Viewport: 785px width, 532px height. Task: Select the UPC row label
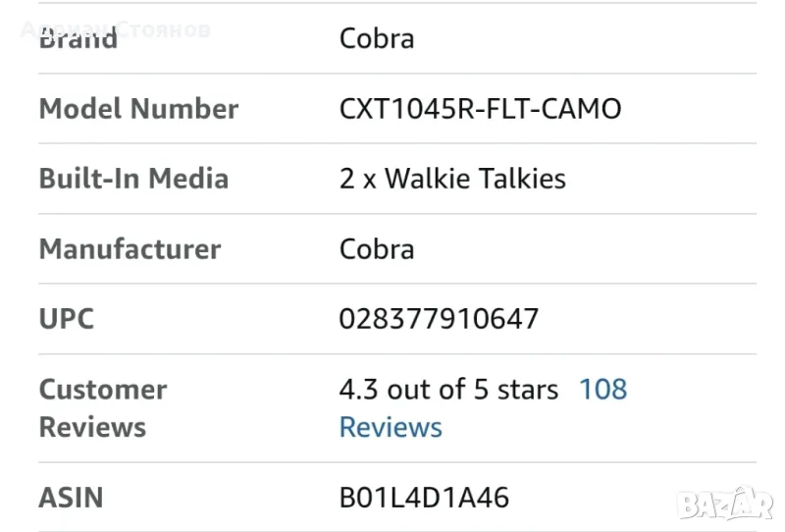coord(67,319)
